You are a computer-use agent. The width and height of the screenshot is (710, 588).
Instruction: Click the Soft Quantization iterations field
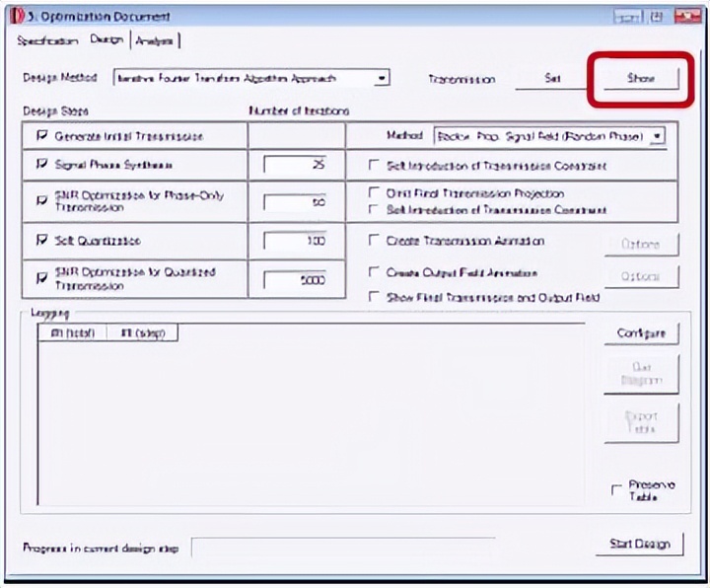[296, 241]
